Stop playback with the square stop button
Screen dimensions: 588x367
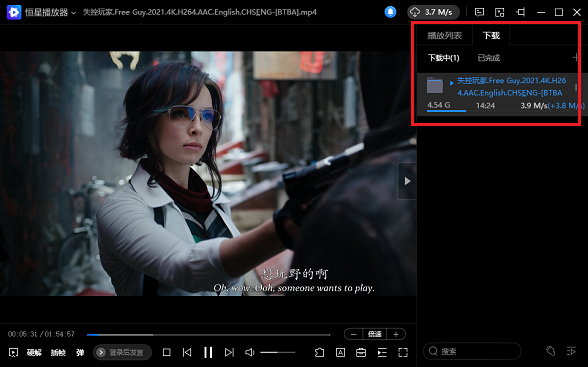pyautogui.click(x=166, y=352)
